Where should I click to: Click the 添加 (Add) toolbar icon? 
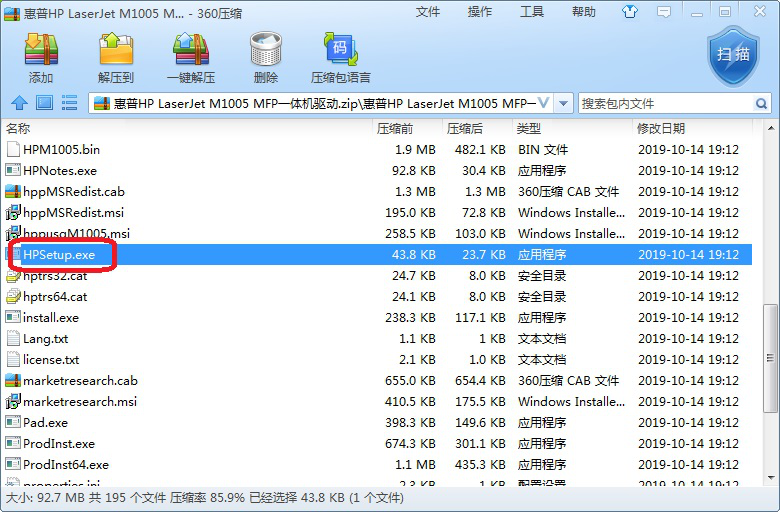pyautogui.click(x=41, y=50)
